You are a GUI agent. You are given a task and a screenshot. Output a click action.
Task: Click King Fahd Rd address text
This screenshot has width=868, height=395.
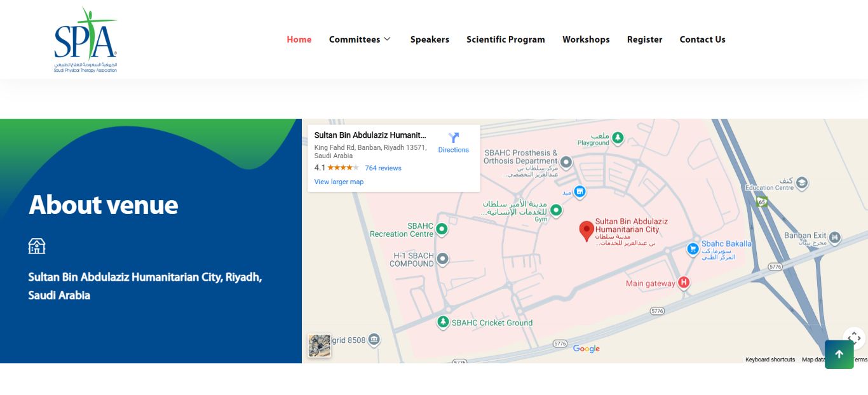coord(370,151)
